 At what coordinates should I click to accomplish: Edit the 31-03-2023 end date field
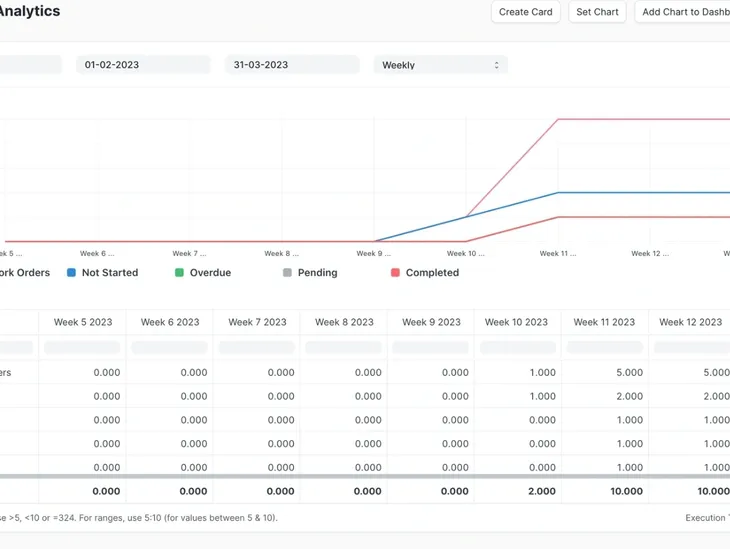pos(292,65)
